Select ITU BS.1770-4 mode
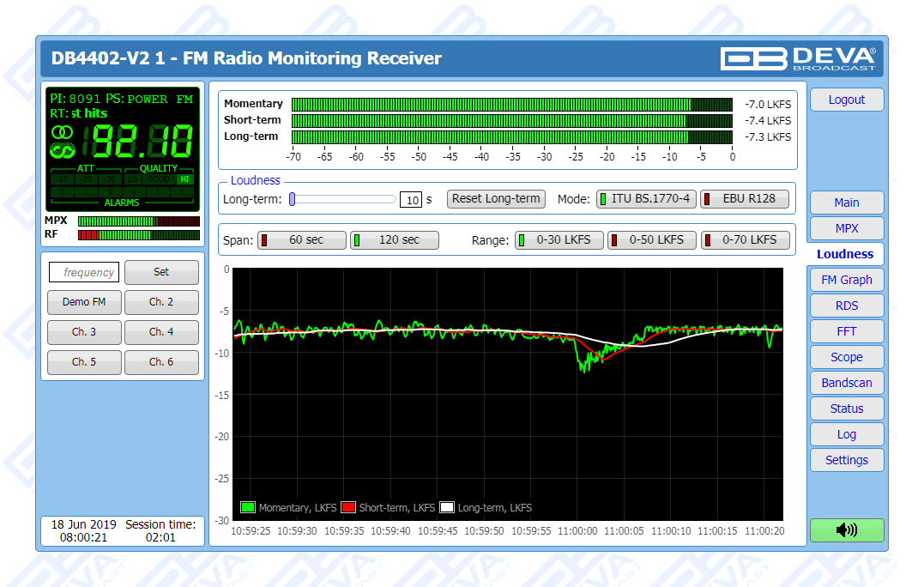This screenshot has height=587, width=924. pyautogui.click(x=646, y=198)
